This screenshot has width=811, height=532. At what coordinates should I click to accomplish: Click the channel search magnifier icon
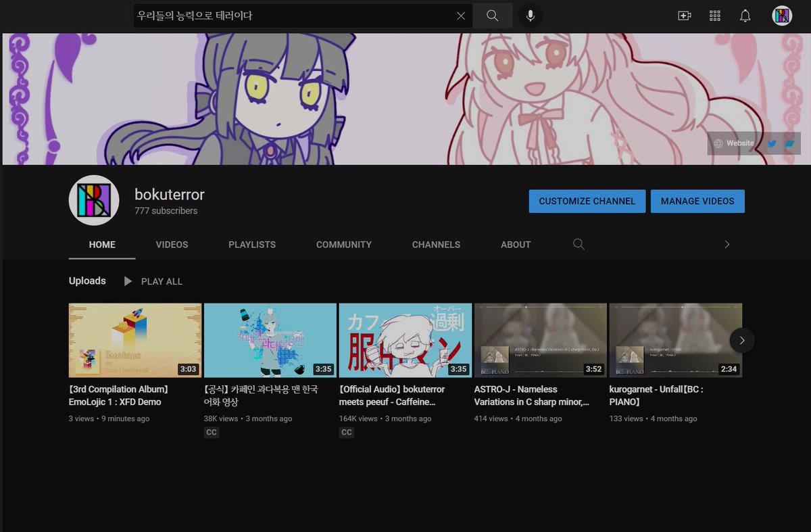(579, 244)
